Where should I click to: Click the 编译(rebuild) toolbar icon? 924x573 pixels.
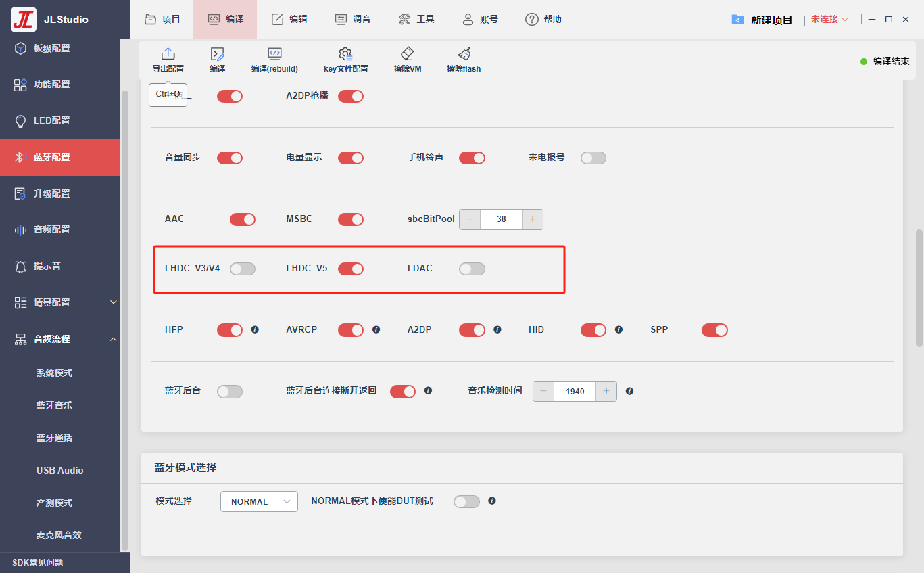[x=274, y=54]
